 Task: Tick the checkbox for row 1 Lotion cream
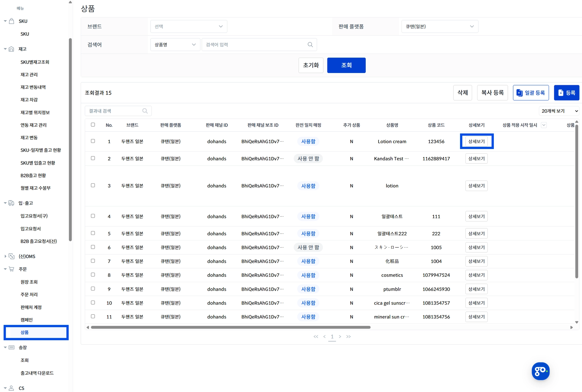click(x=93, y=141)
